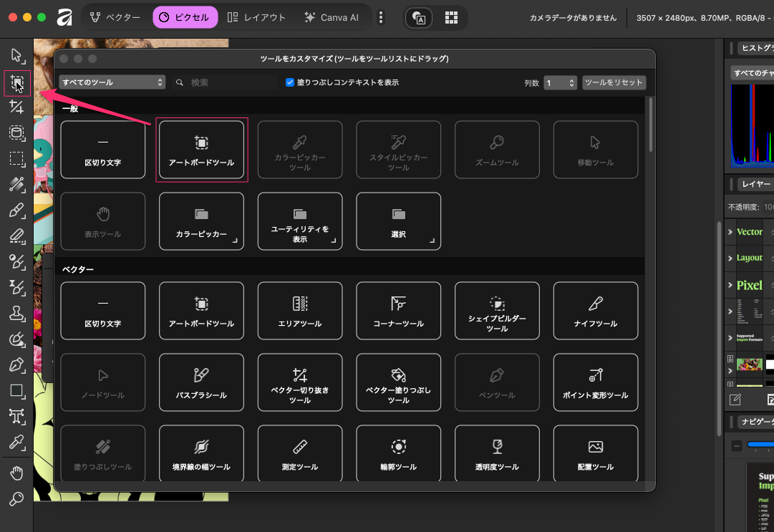Select the Zoom magnifier tool in the left toolbar
Screen dimensions: 774x532
(x=17, y=499)
